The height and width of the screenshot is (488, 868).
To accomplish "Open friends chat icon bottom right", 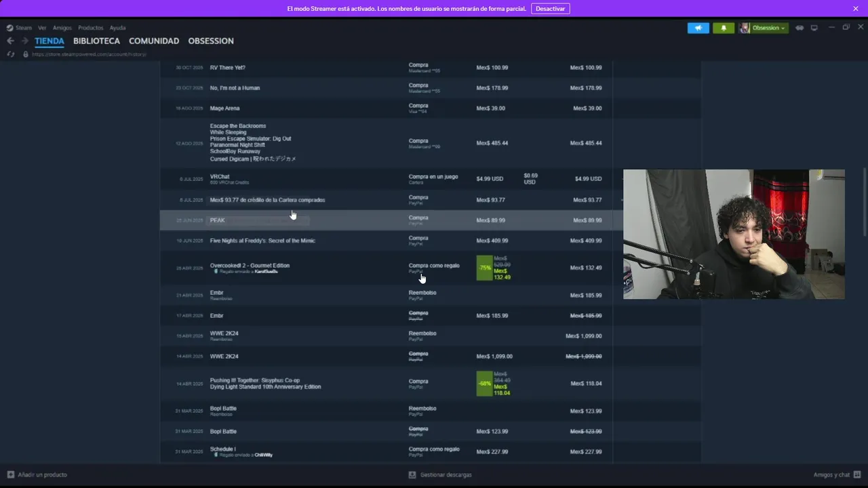I will pos(857,474).
